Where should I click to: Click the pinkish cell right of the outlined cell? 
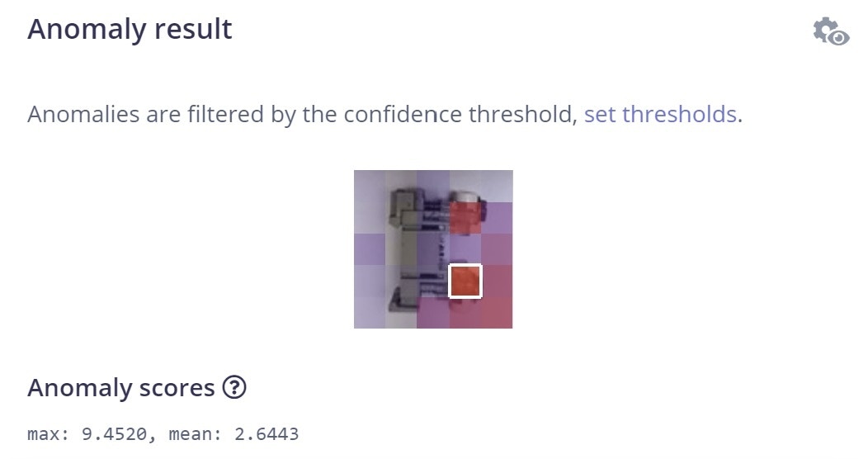(497, 282)
